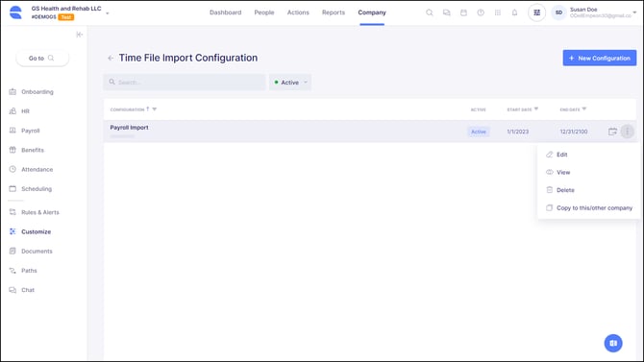Switch to the Actions tab
The width and height of the screenshot is (644, 362).
coord(298,12)
